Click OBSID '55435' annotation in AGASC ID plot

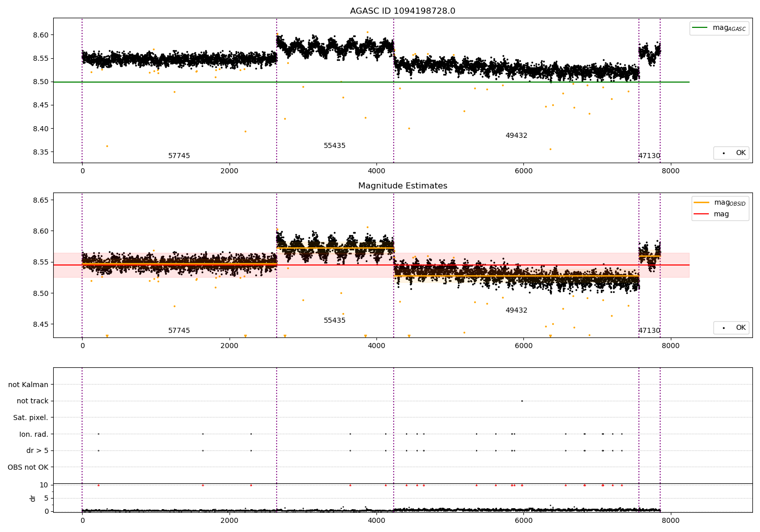point(334,146)
